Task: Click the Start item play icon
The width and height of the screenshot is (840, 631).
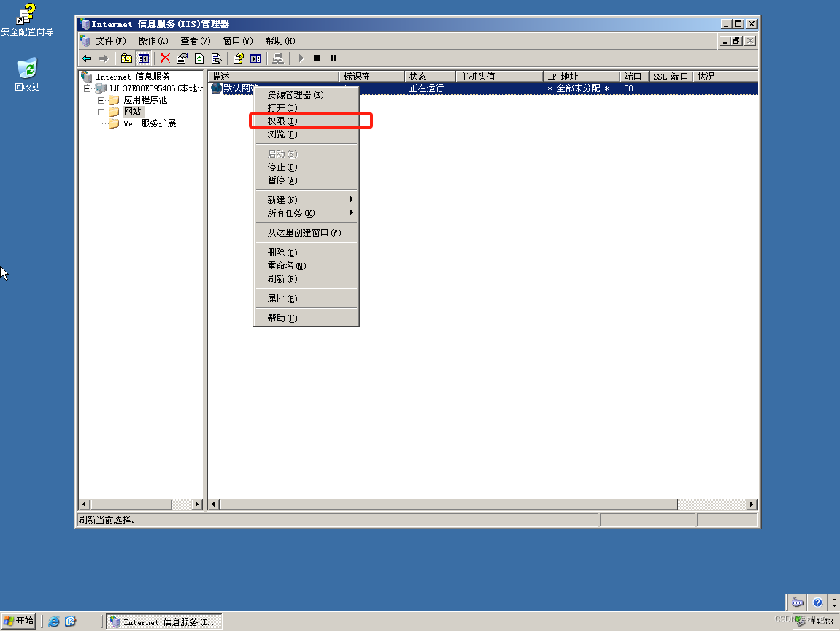Action: pyautogui.click(x=301, y=58)
